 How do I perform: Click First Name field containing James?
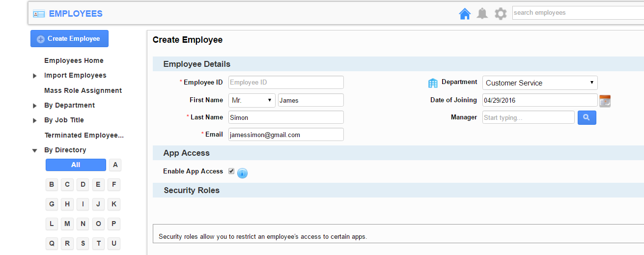coord(311,100)
